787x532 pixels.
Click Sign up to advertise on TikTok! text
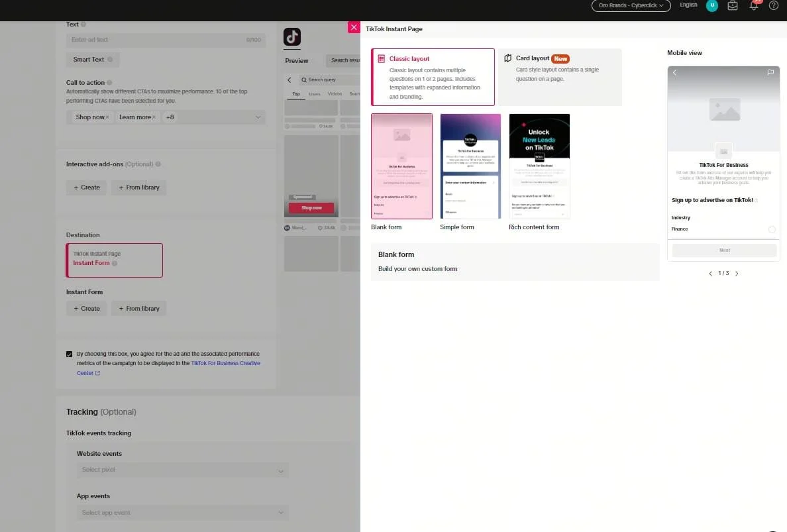pyautogui.click(x=712, y=200)
